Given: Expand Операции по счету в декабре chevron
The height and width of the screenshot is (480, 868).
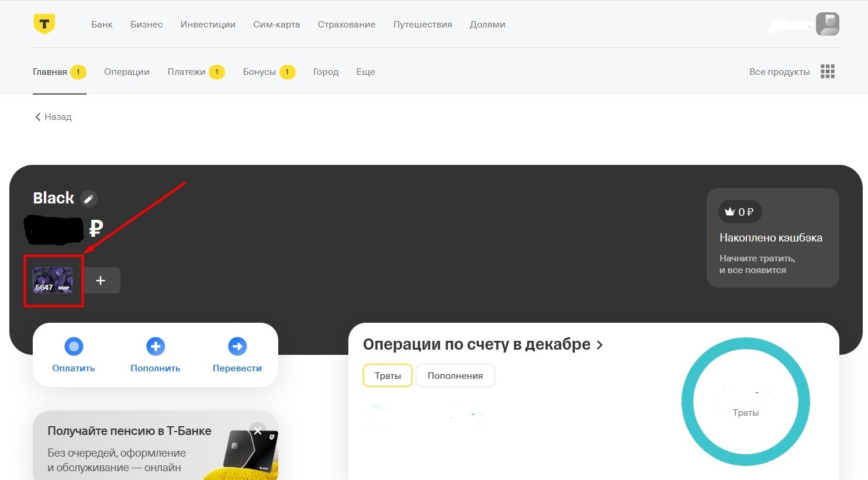Looking at the screenshot, I should 600,345.
